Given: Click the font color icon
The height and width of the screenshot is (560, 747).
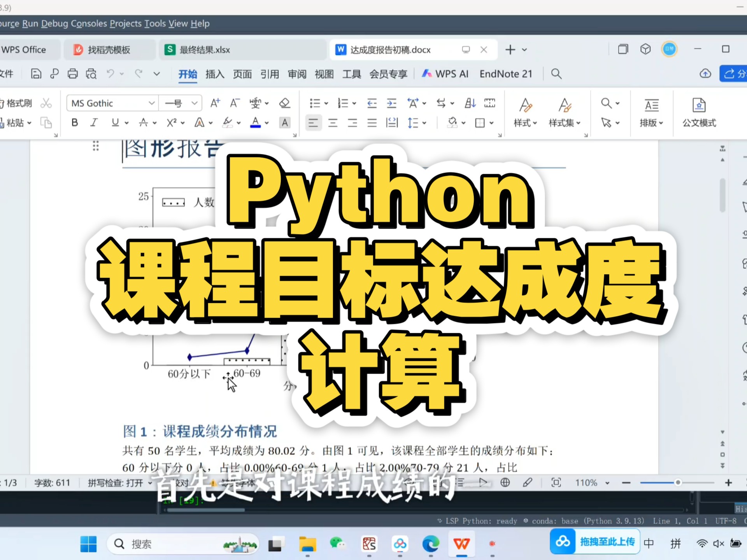Looking at the screenshot, I should (x=256, y=122).
